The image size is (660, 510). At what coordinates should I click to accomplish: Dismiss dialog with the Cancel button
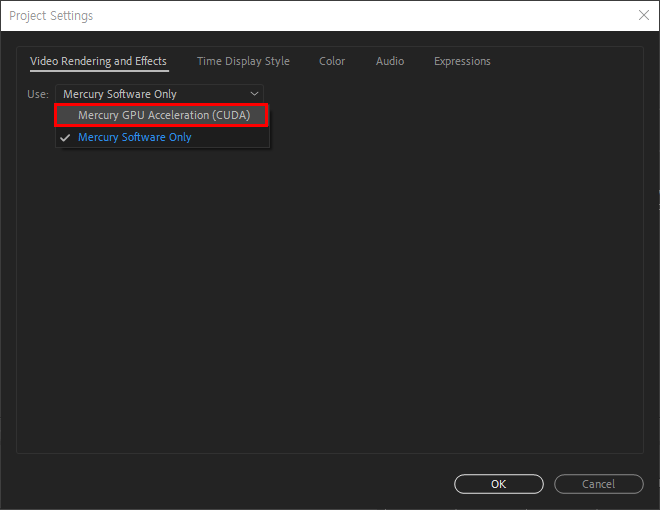point(599,484)
